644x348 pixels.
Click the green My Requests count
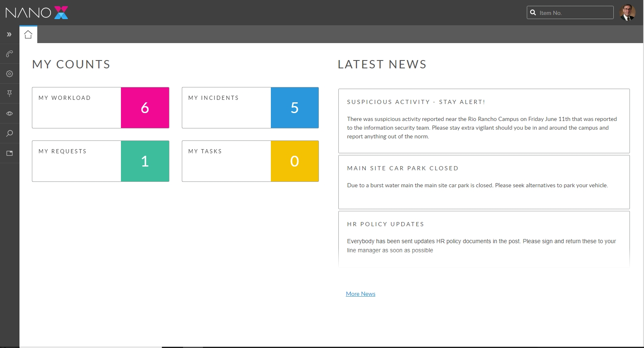tap(145, 161)
